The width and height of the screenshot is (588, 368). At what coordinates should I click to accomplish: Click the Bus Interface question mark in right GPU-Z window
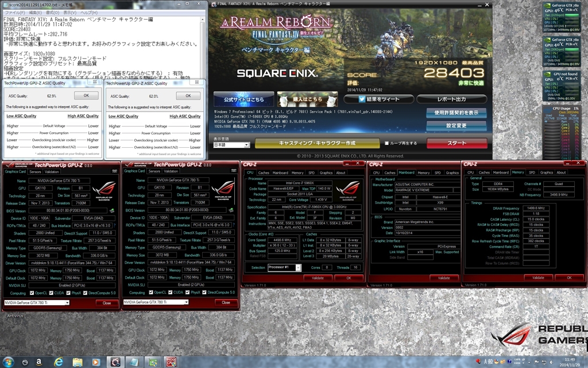click(234, 225)
